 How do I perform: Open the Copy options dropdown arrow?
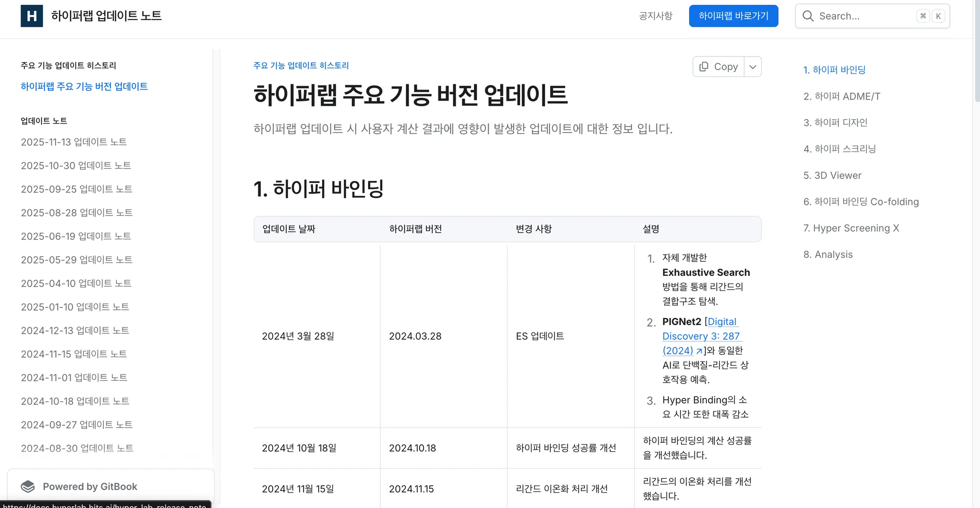(x=753, y=67)
